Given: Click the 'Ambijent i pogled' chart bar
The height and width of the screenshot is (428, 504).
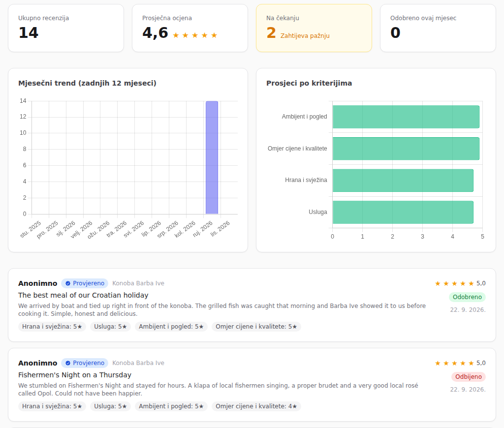Looking at the screenshot, I should [x=406, y=117].
